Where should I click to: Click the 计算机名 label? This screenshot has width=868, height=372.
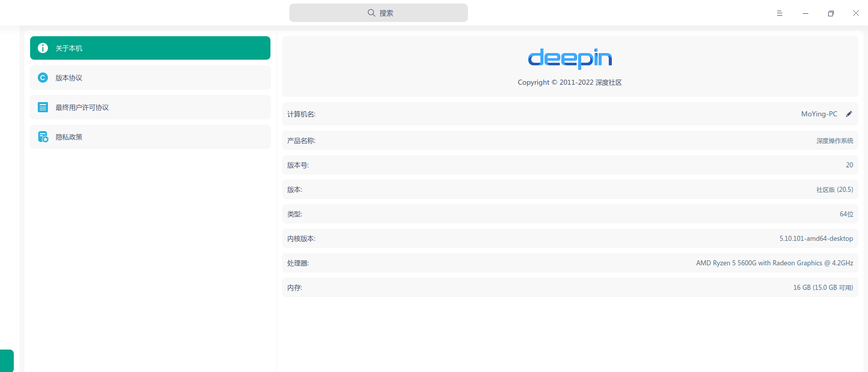302,114
